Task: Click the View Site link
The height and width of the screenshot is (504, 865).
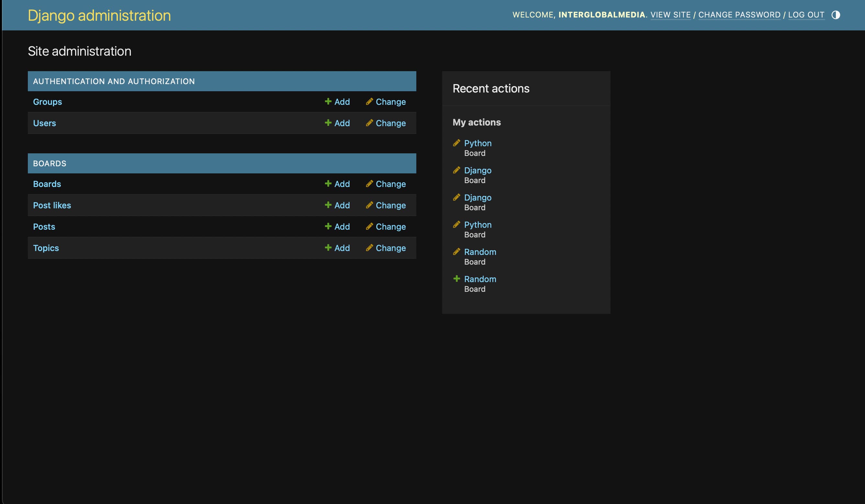Action: tap(670, 15)
